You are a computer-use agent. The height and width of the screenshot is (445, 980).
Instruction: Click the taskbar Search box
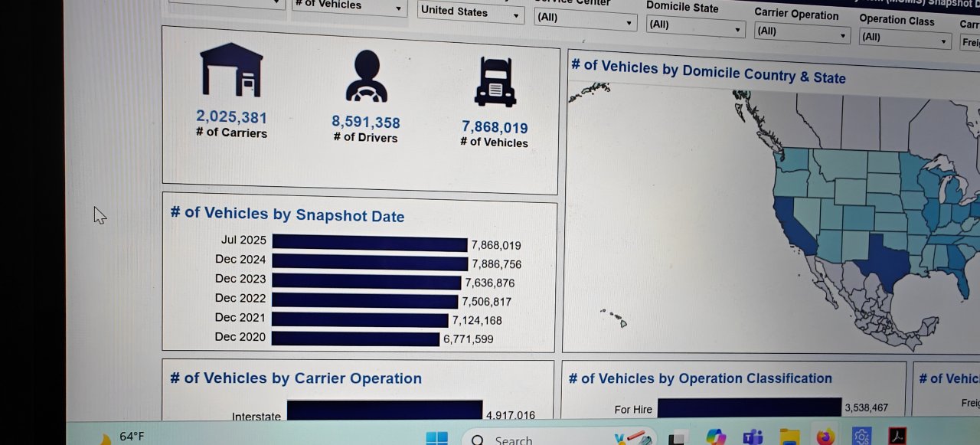click(536, 440)
